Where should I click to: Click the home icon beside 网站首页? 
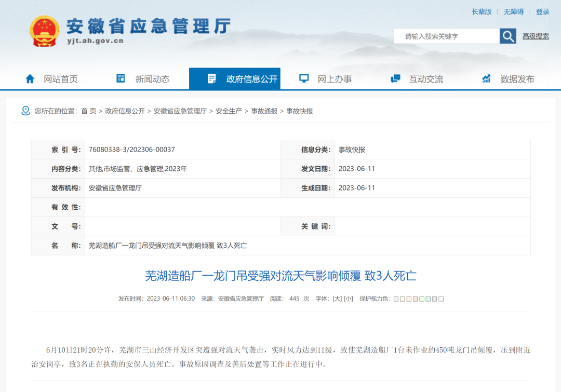tap(30, 78)
